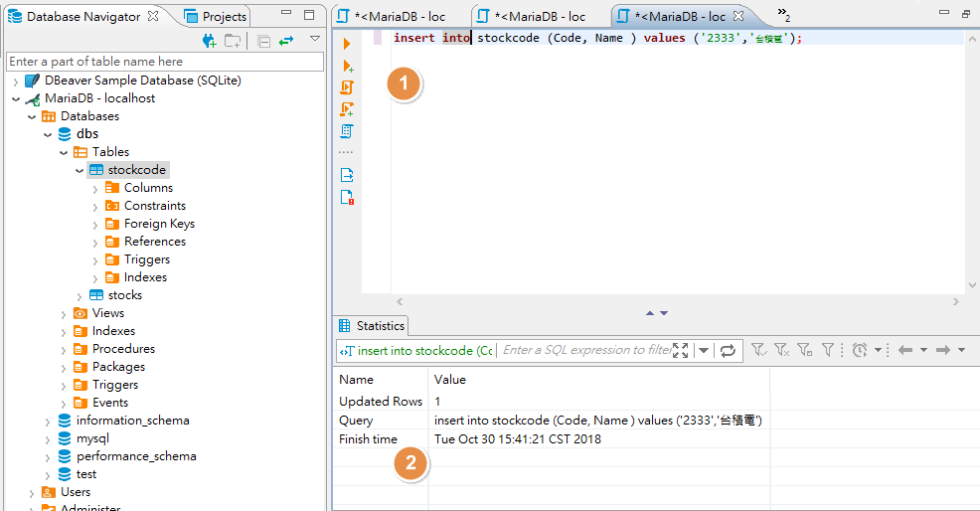Select Triggers under stockcode
Screen dimensions: 980x511
point(137,259)
